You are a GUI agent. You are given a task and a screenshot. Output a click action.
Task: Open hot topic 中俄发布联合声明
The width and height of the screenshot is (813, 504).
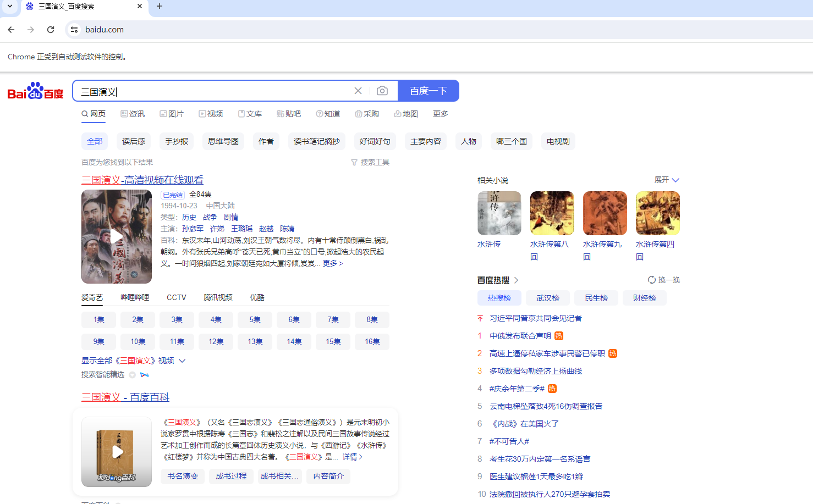(x=520, y=336)
